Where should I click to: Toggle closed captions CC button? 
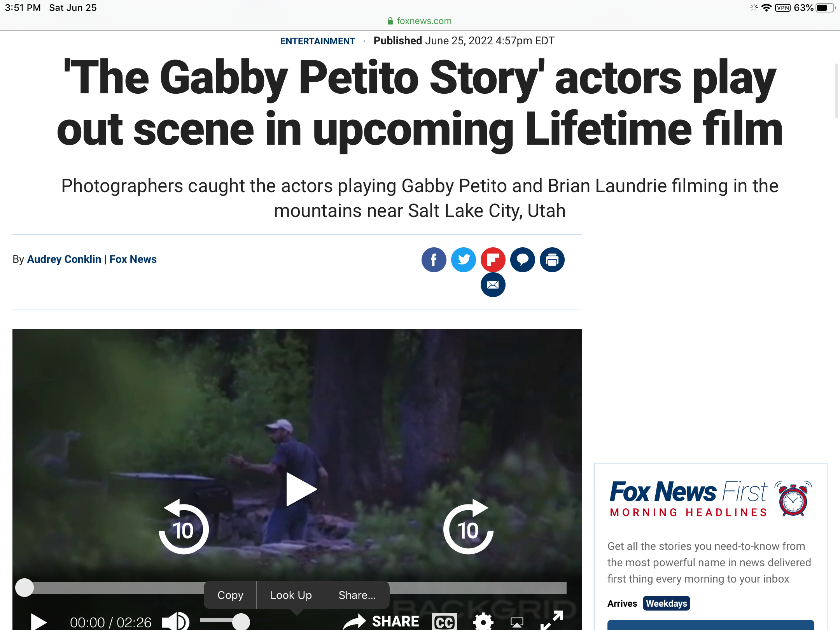click(x=444, y=622)
